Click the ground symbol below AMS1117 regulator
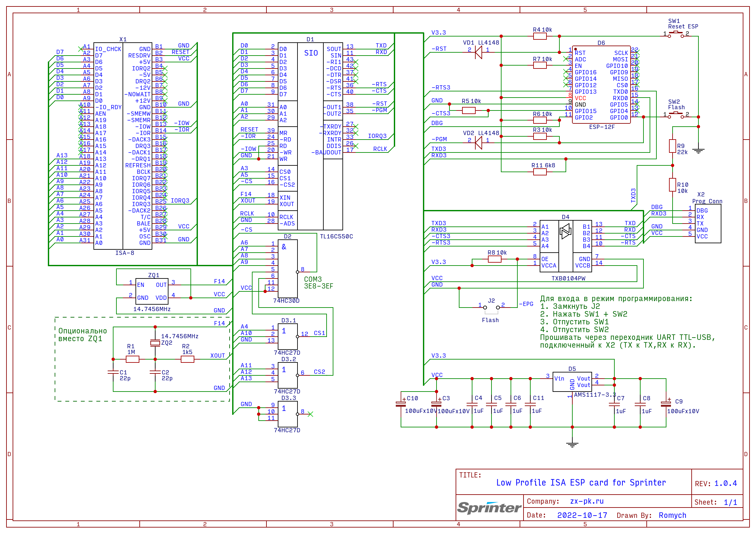756x534 pixels. tap(572, 445)
